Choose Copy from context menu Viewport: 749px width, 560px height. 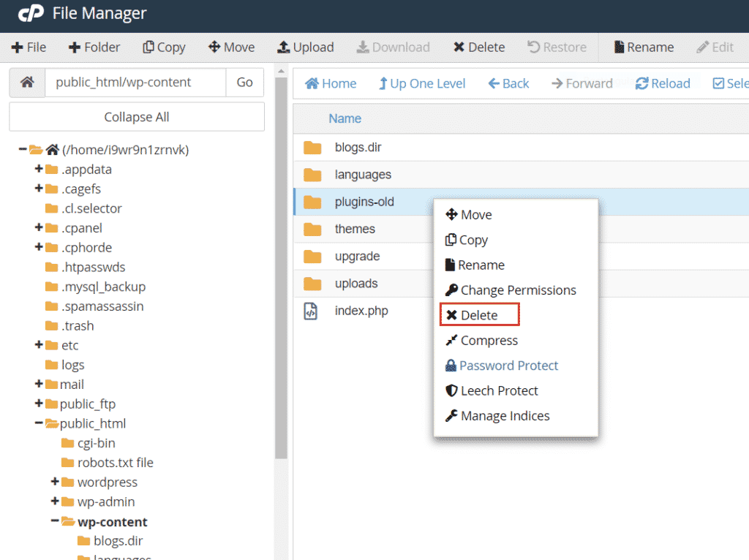467,240
